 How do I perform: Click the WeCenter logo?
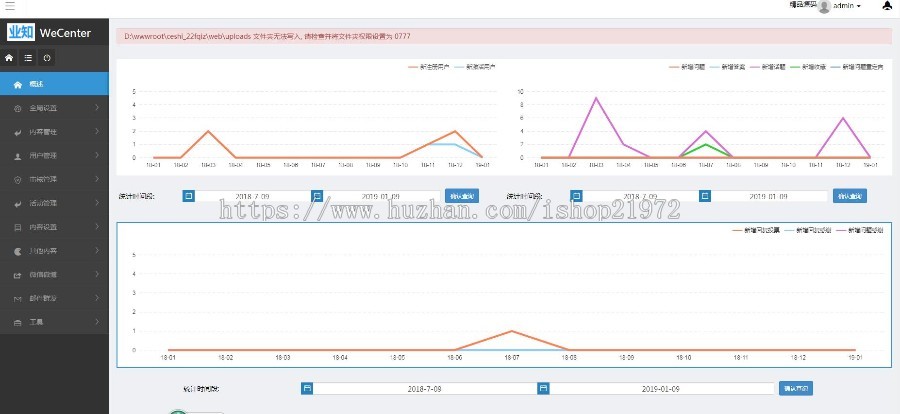click(49, 33)
